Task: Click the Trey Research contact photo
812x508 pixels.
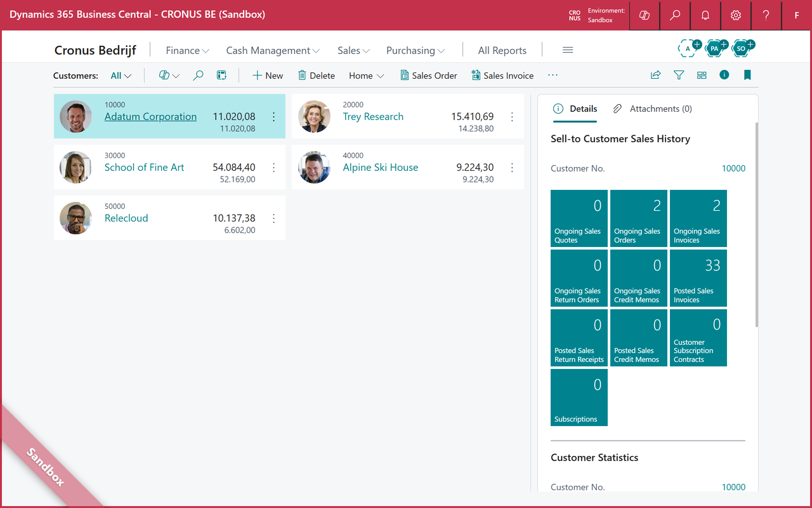Action: coord(314,117)
